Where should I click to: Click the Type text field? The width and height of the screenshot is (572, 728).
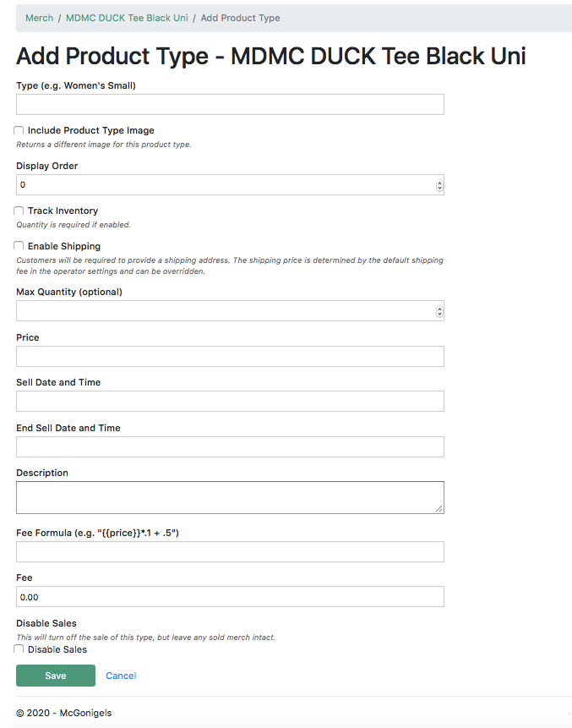(230, 105)
